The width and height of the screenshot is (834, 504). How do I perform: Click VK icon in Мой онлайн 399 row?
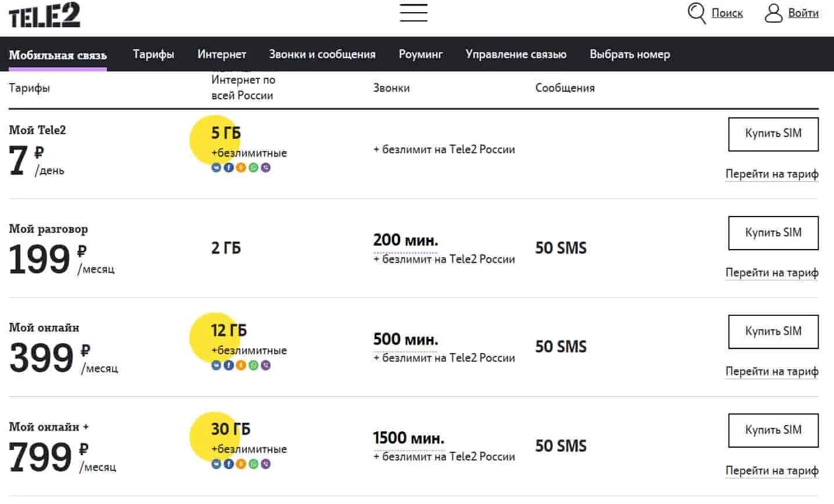tap(216, 365)
